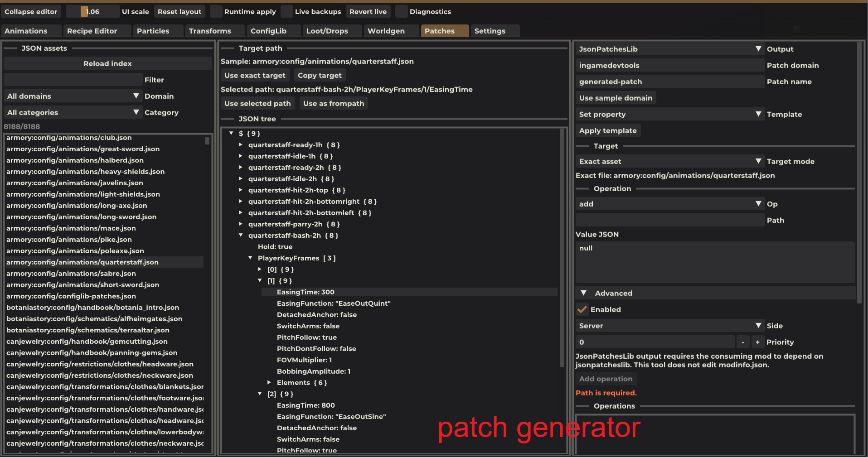The image size is (868, 457).
Task: Click the Revert live button
Action: tap(368, 11)
